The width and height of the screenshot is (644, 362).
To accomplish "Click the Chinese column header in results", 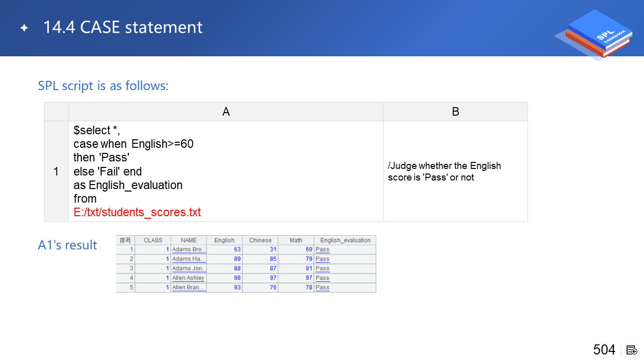I will (260, 240).
